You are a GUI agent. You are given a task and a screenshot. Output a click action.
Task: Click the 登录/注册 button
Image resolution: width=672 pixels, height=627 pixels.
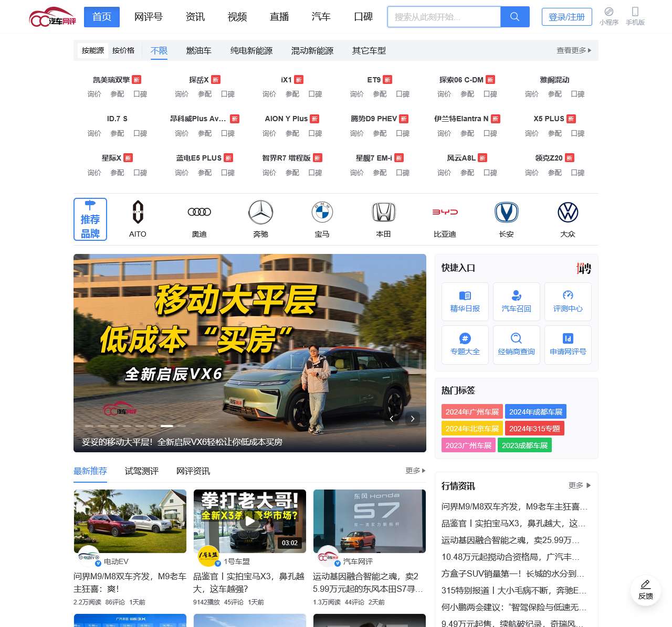point(567,17)
